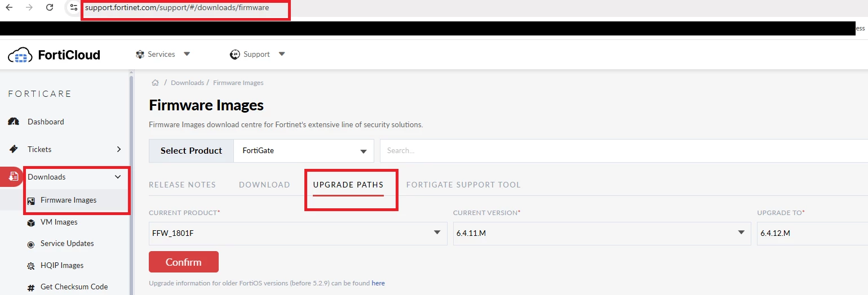
Task: Switch to the Release Notes tab
Action: tap(182, 185)
